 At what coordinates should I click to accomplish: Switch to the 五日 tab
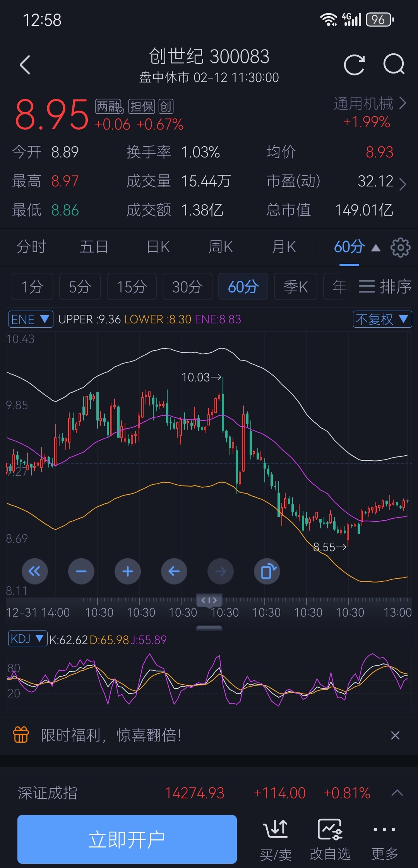[x=94, y=247]
